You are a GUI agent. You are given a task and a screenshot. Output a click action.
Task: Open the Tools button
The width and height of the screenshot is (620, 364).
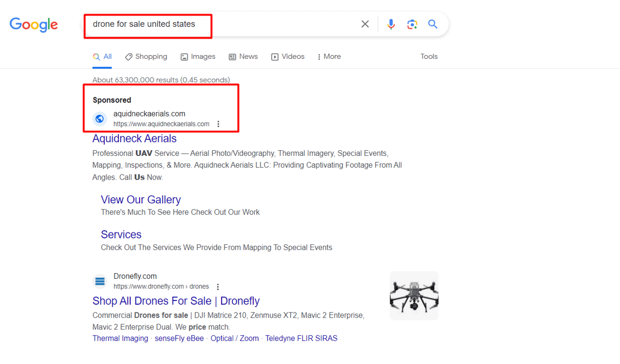point(429,57)
